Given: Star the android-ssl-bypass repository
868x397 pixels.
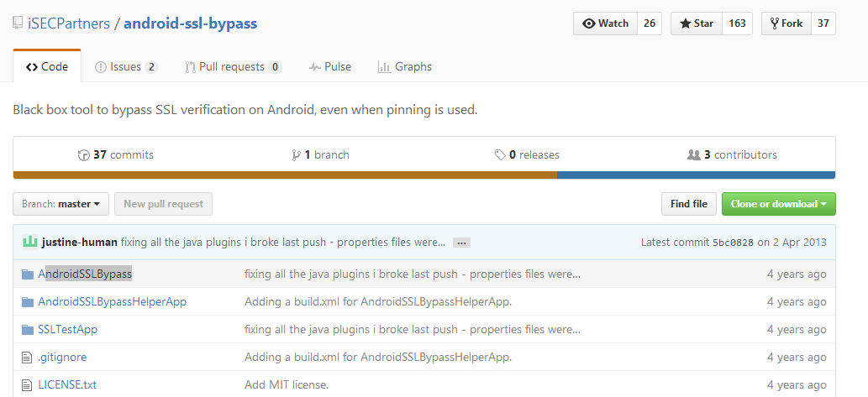Looking at the screenshot, I should point(696,24).
